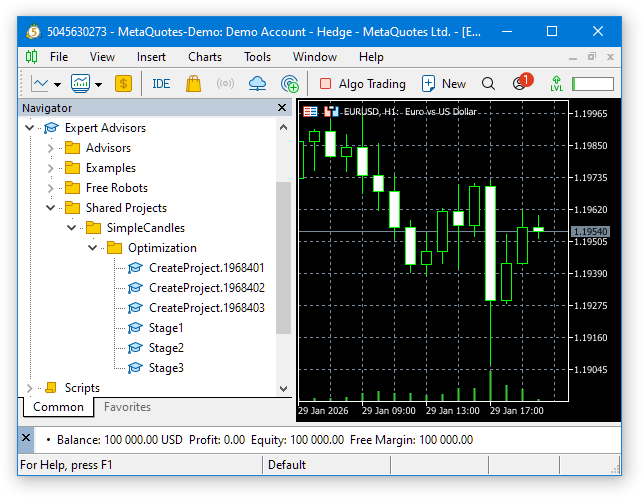Expand the Advisors folder

click(x=50, y=148)
